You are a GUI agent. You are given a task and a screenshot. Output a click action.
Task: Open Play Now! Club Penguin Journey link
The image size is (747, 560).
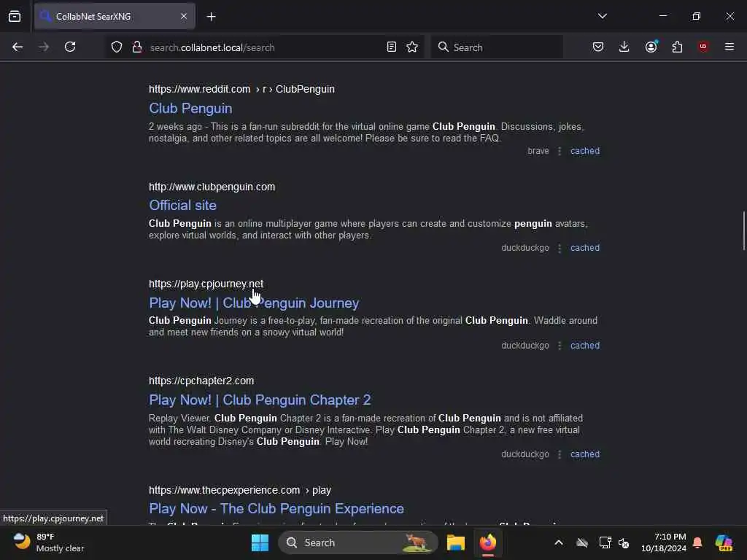pos(254,303)
